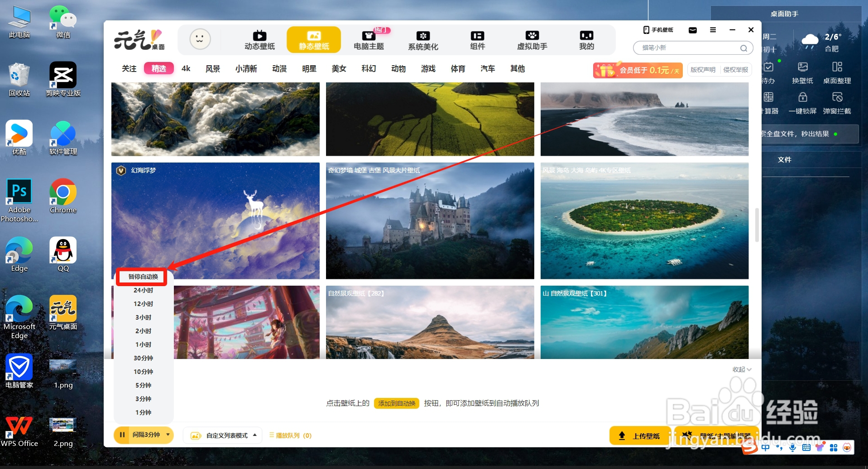Screen dimensions: 868x469
Task: Open the 动态壁纸 dynamic wallpaper section
Action: [259, 40]
